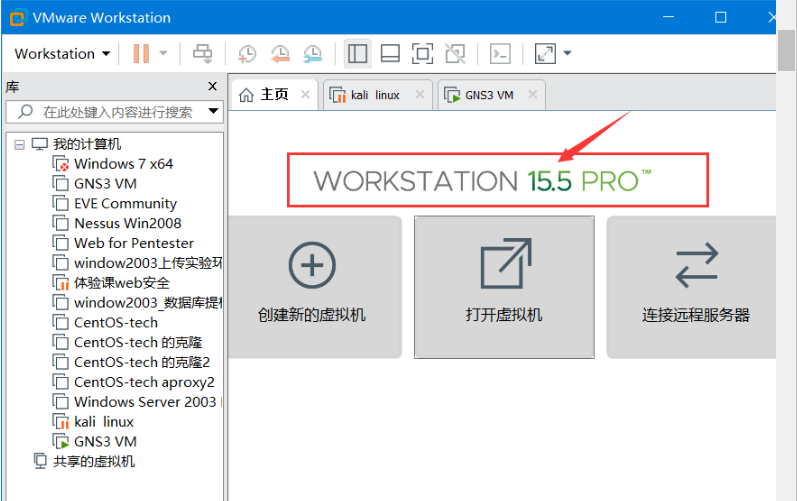
Task: Close the kali linux tab
Action: click(x=419, y=94)
